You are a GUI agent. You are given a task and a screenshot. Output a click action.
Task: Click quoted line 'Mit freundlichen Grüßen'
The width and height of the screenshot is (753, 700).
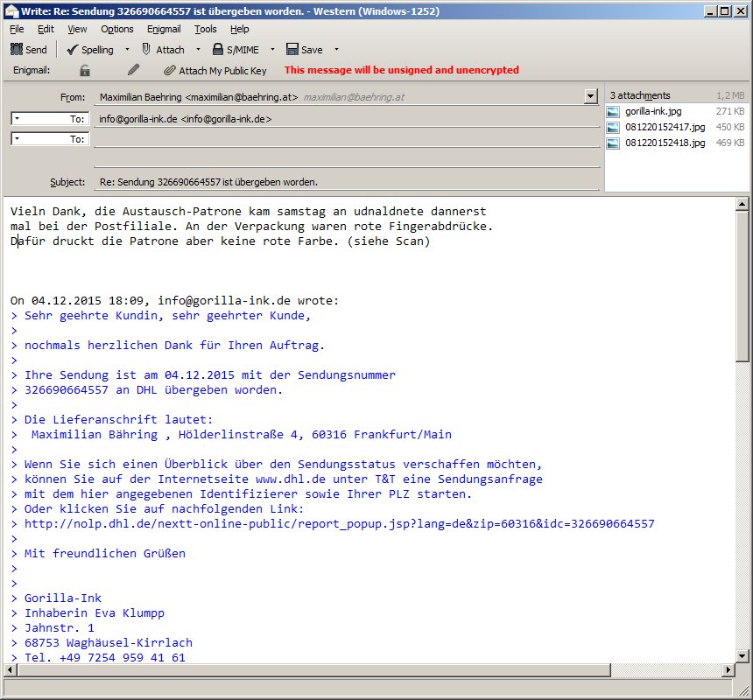tap(105, 554)
